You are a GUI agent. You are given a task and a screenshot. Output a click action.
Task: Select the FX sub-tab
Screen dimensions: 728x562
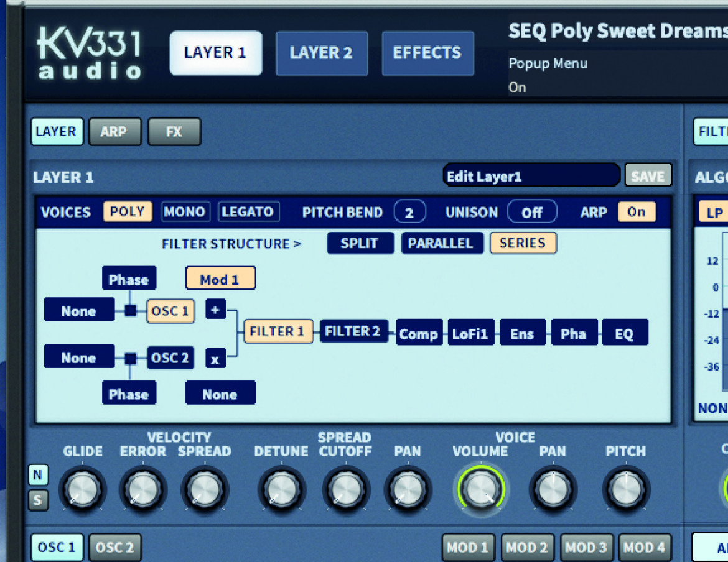[x=174, y=132]
